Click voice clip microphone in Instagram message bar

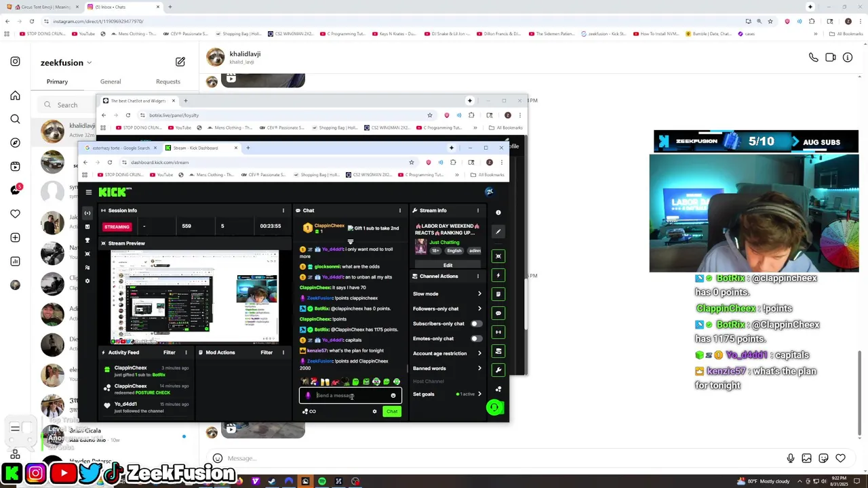pyautogui.click(x=791, y=459)
